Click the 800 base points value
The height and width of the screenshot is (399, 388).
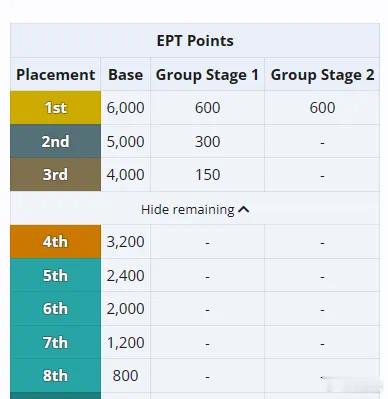[125, 376]
